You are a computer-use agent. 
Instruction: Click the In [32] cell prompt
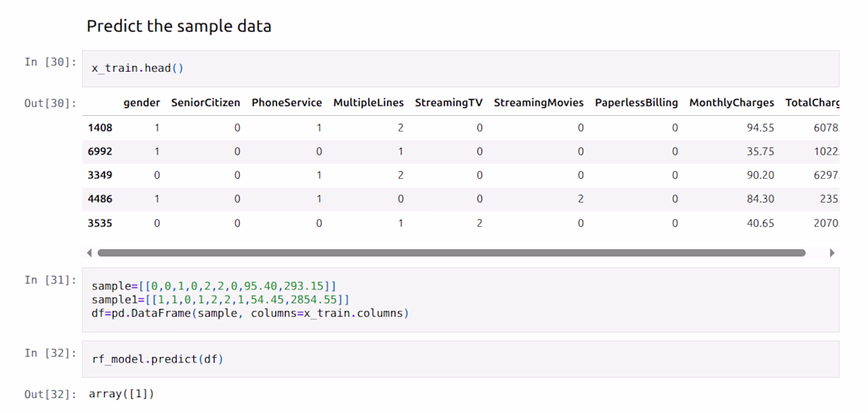pos(51,352)
